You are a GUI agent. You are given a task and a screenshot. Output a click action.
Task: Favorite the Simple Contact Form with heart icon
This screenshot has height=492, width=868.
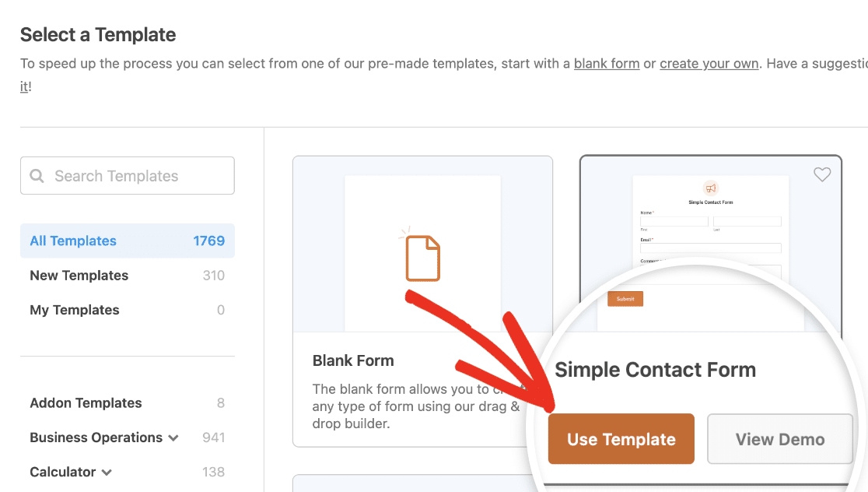(x=822, y=175)
